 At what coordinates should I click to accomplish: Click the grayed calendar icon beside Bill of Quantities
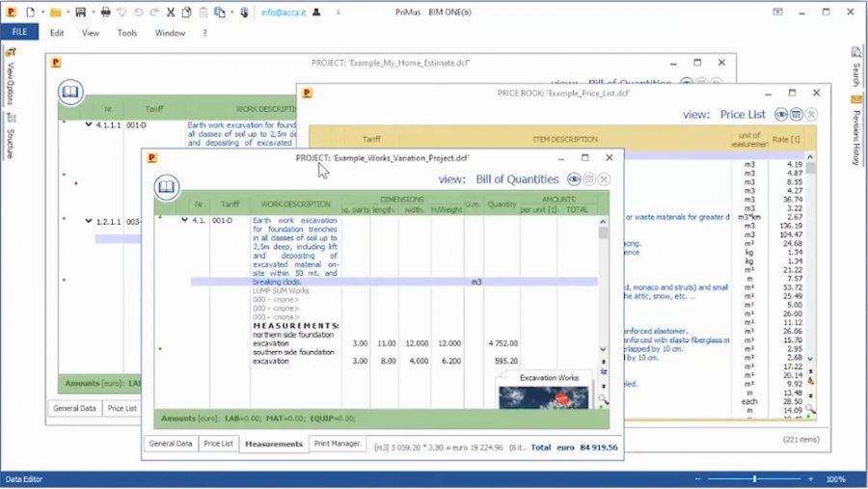tap(589, 178)
